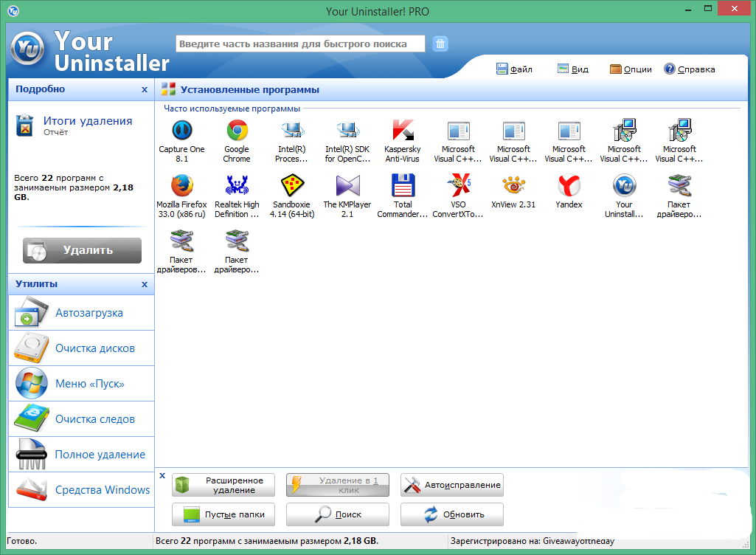
Task: Click 'Часто используемые программы' group label
Action: point(232,108)
